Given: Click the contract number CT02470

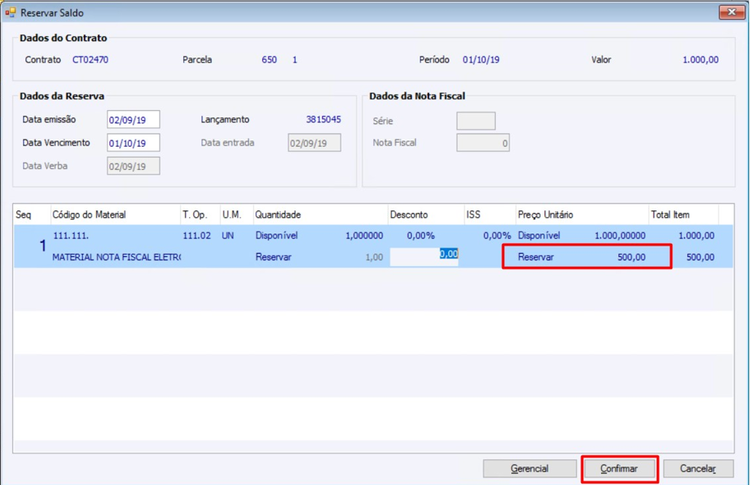Looking at the screenshot, I should (90, 60).
